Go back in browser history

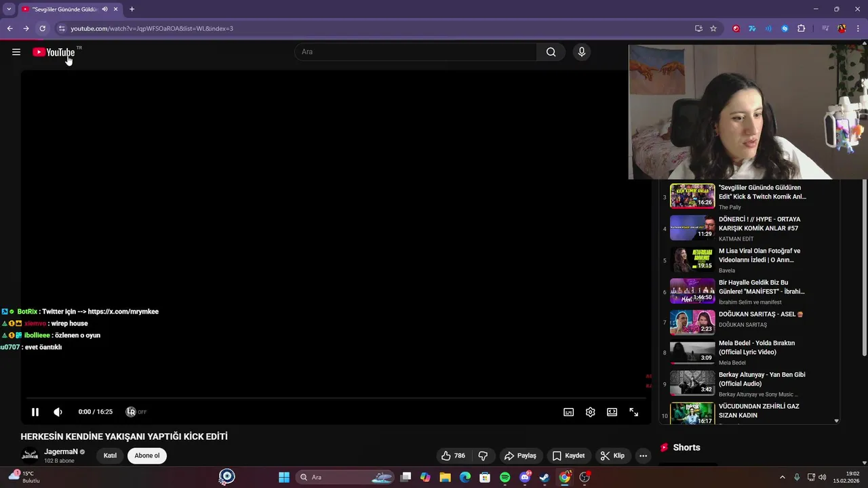9,28
